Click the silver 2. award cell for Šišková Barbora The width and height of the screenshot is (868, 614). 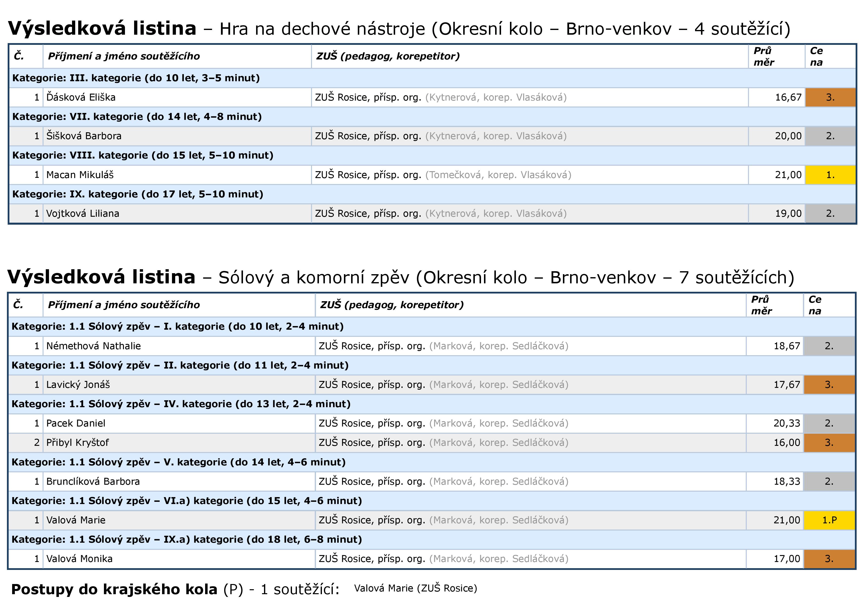[x=830, y=136]
